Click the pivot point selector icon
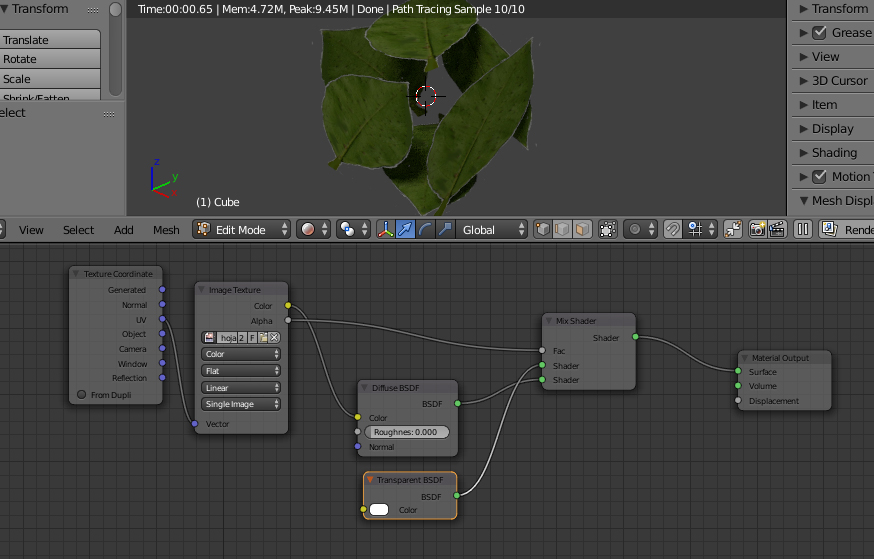The image size is (874, 559). [347, 229]
